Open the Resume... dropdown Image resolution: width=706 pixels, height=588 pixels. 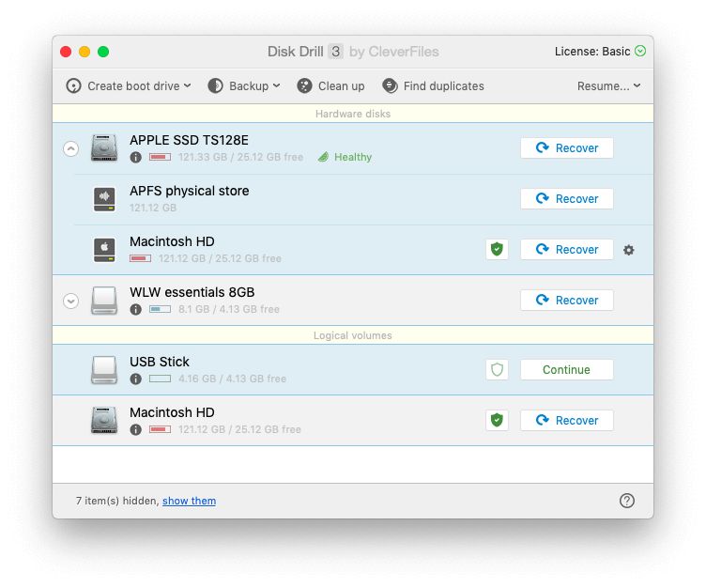[x=608, y=86]
